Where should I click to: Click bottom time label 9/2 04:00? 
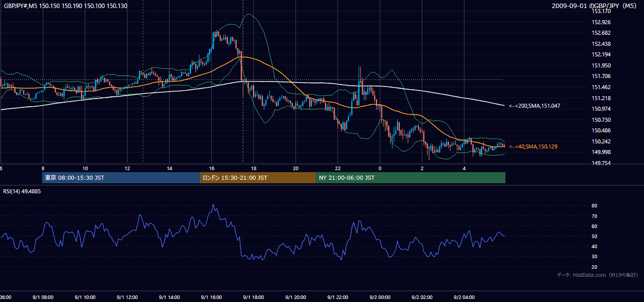[464, 297]
